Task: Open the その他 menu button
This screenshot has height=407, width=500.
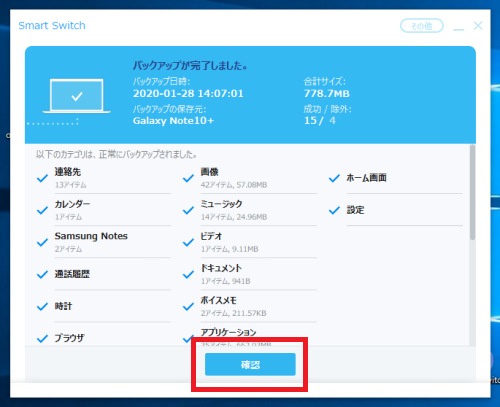Action: click(422, 26)
